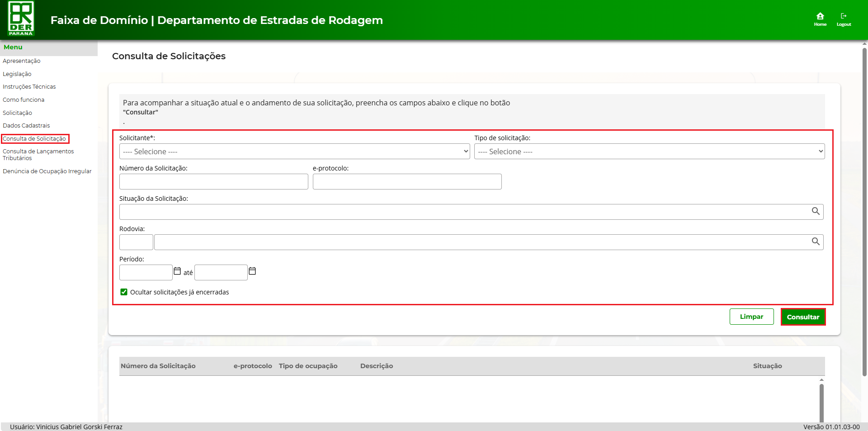Viewport: 868px width, 431px height.
Task: Click into the e-protocolo text field
Action: click(407, 182)
